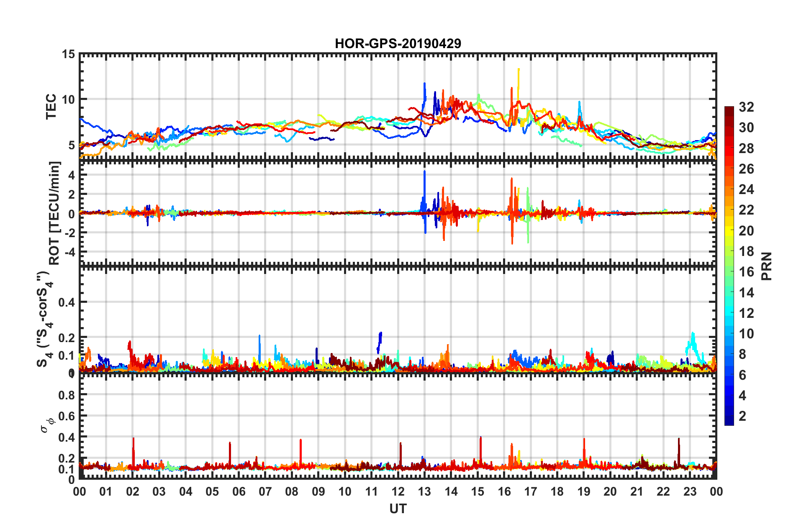
Task: Click the TEC axis tick 15
Action: tap(68, 54)
